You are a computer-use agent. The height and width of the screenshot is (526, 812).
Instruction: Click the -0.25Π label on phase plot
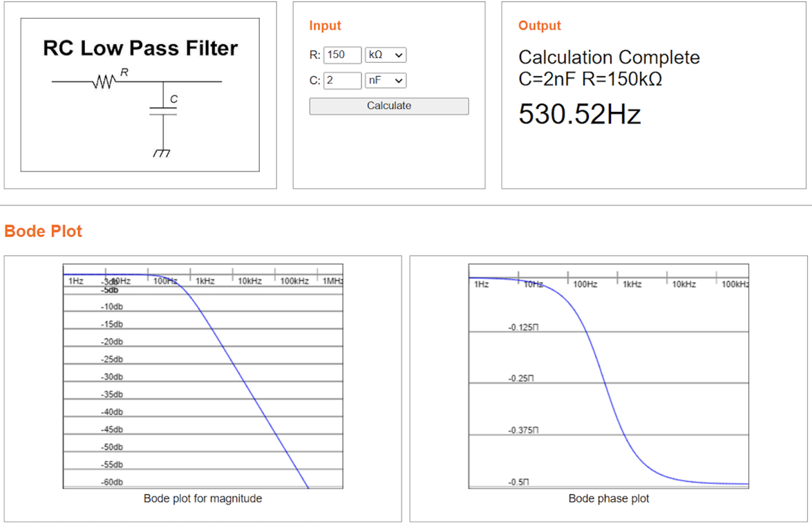(522, 378)
